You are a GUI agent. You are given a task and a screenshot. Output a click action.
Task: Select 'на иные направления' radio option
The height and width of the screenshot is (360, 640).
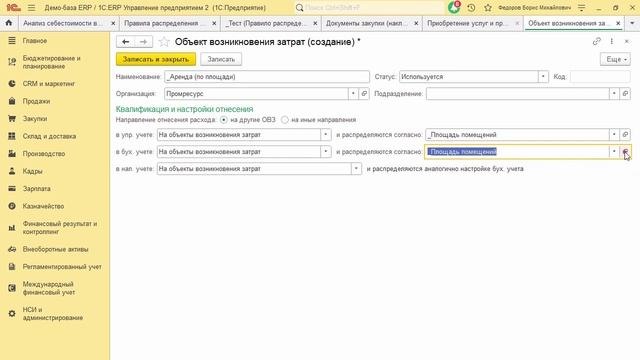(284, 120)
